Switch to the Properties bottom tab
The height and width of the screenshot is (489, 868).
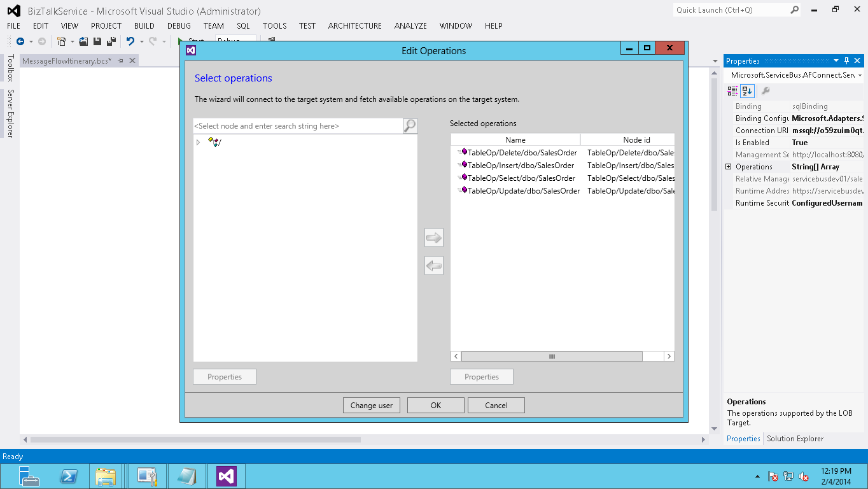743,439
